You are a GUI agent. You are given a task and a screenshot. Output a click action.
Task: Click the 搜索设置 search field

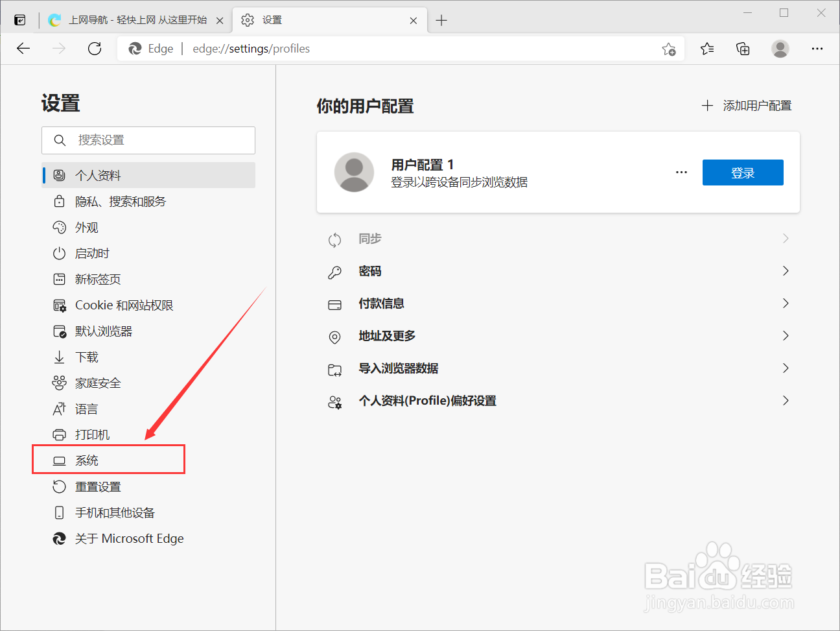[x=148, y=140]
